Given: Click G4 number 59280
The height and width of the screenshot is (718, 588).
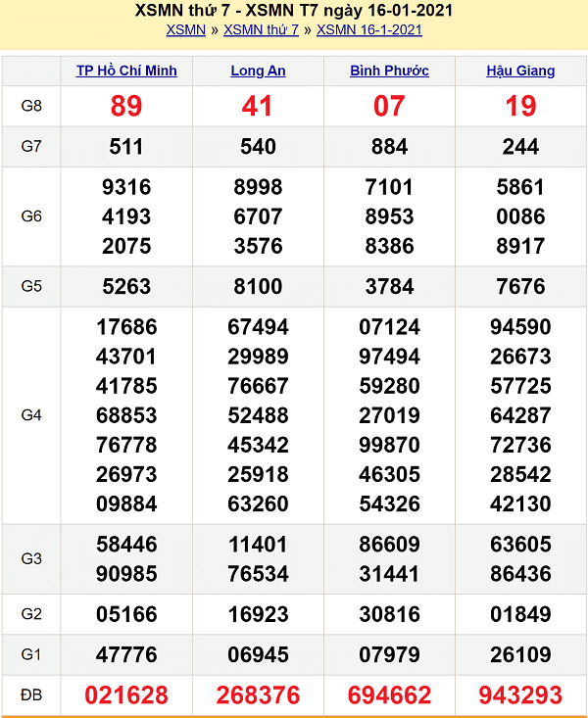Looking at the screenshot, I should point(390,386).
